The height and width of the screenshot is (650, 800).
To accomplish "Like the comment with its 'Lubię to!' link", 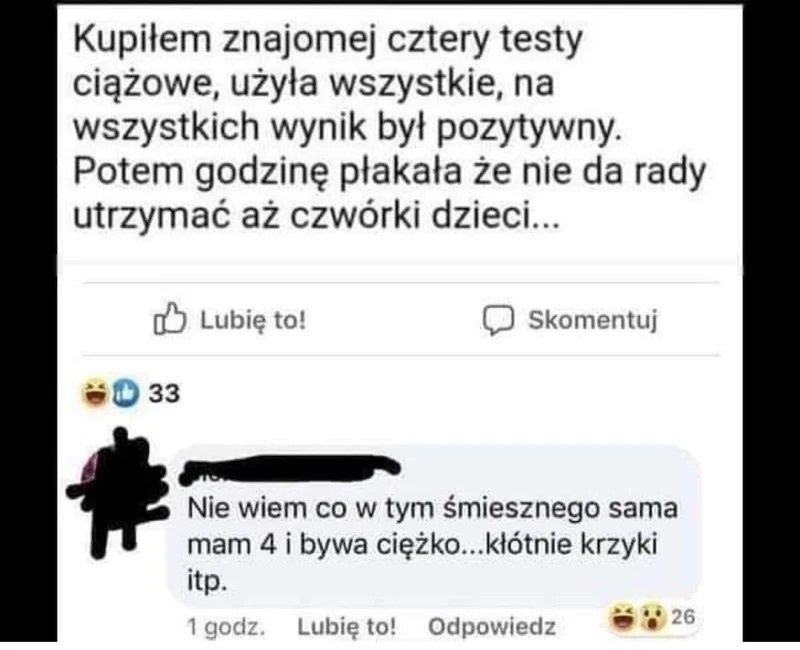I will [346, 627].
